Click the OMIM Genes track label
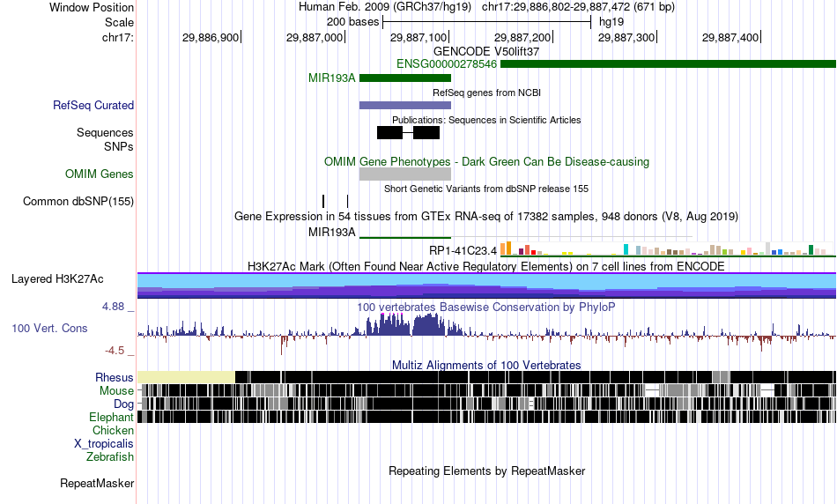This screenshot has height=504, width=837. [99, 174]
